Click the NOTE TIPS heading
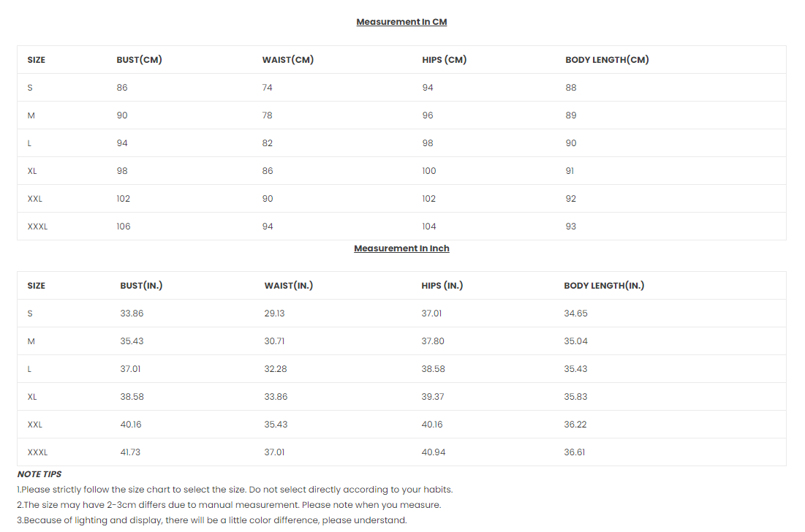The width and height of the screenshot is (805, 532). pyautogui.click(x=39, y=474)
